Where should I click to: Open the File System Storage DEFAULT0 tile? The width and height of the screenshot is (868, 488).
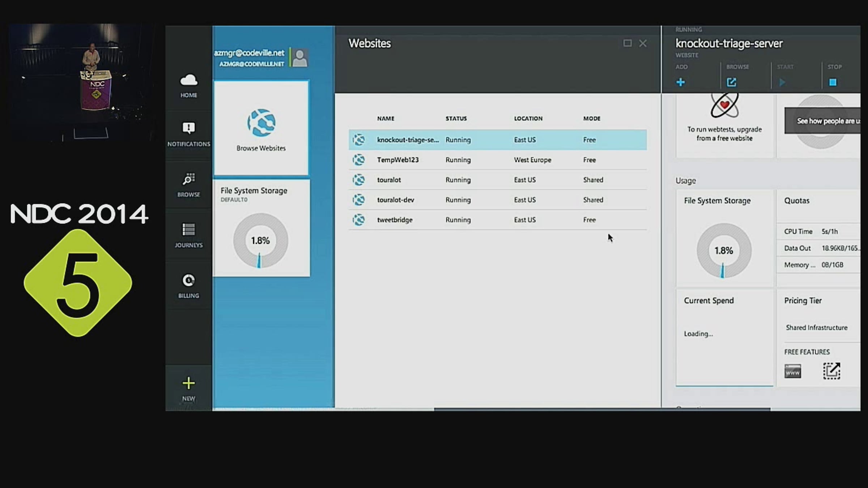261,228
